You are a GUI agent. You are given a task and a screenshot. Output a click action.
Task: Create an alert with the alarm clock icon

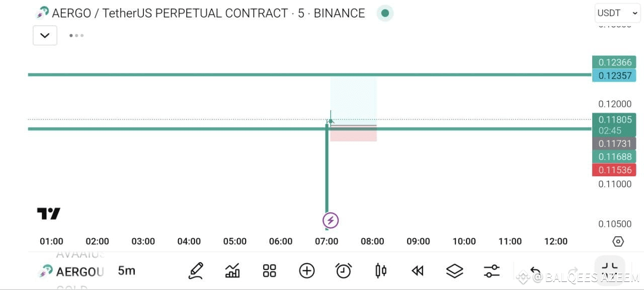pyautogui.click(x=344, y=271)
